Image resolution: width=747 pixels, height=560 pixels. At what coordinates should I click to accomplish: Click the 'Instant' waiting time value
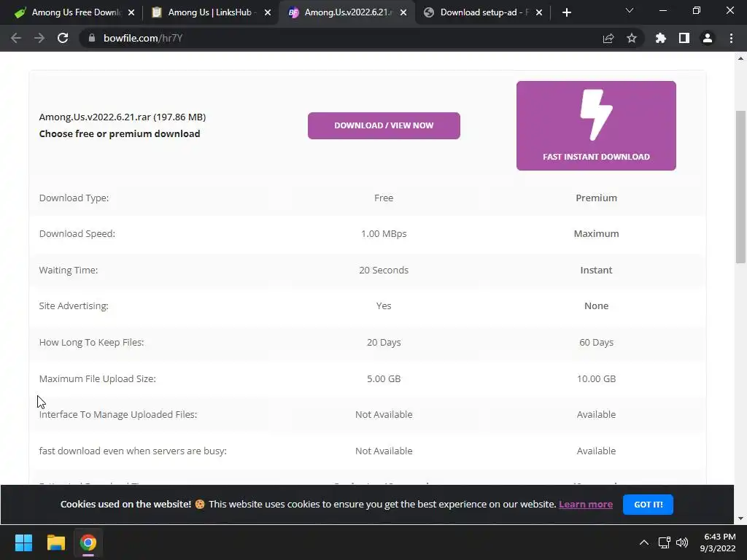pyautogui.click(x=596, y=270)
